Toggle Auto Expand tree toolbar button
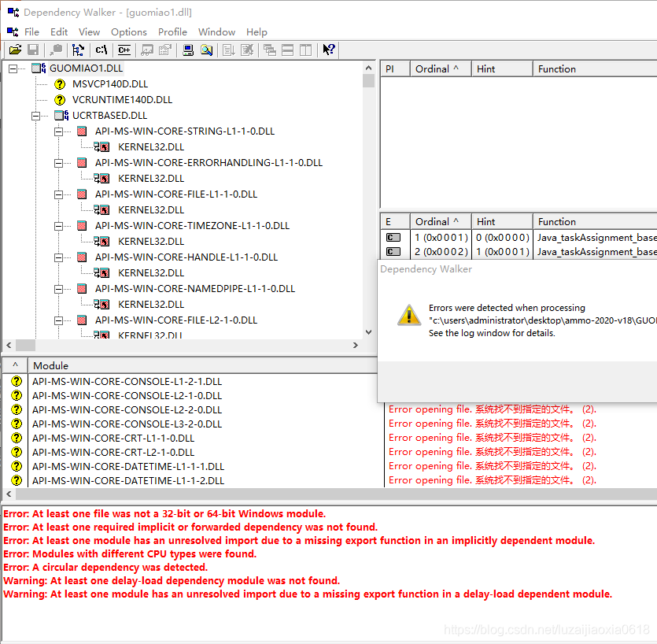This screenshot has height=644, width=657. tap(79, 50)
